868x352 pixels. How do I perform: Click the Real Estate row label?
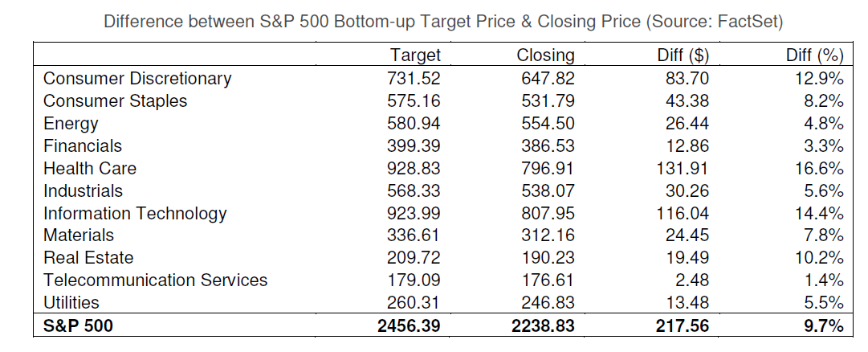88,258
